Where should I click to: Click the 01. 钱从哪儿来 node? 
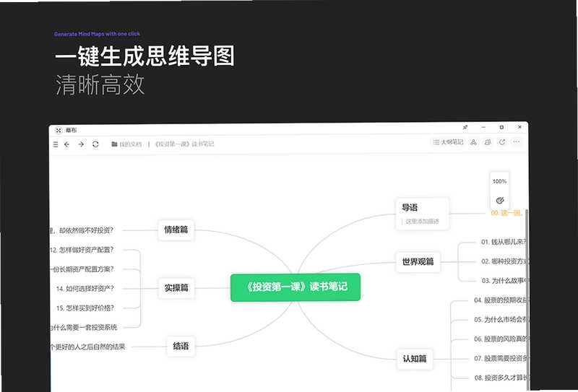[x=504, y=242]
